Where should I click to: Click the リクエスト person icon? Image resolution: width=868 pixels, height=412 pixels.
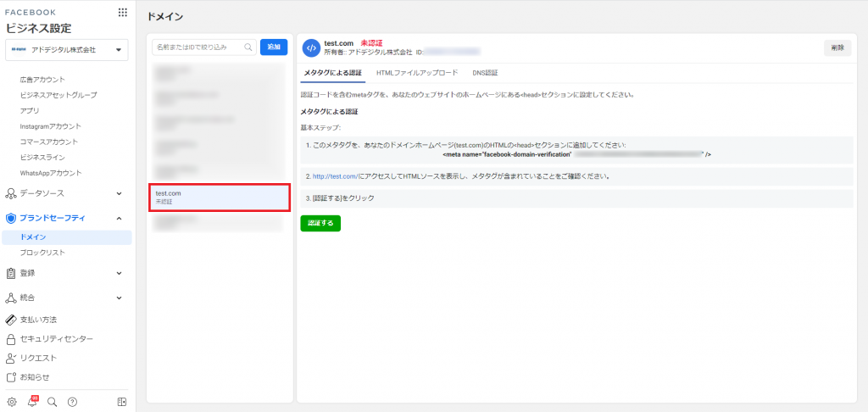[10, 359]
